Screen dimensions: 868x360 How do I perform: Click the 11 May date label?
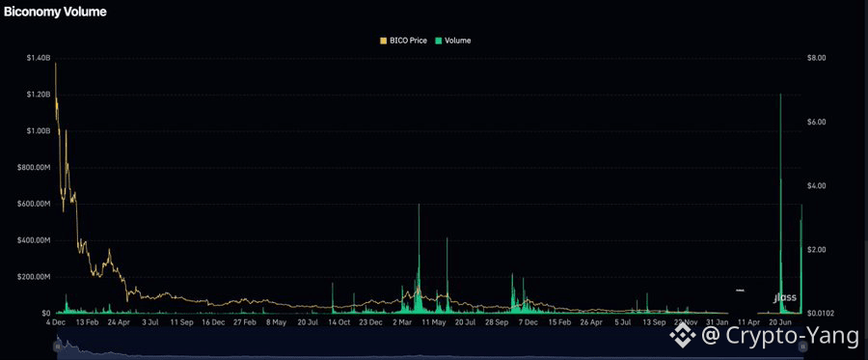coord(434,321)
